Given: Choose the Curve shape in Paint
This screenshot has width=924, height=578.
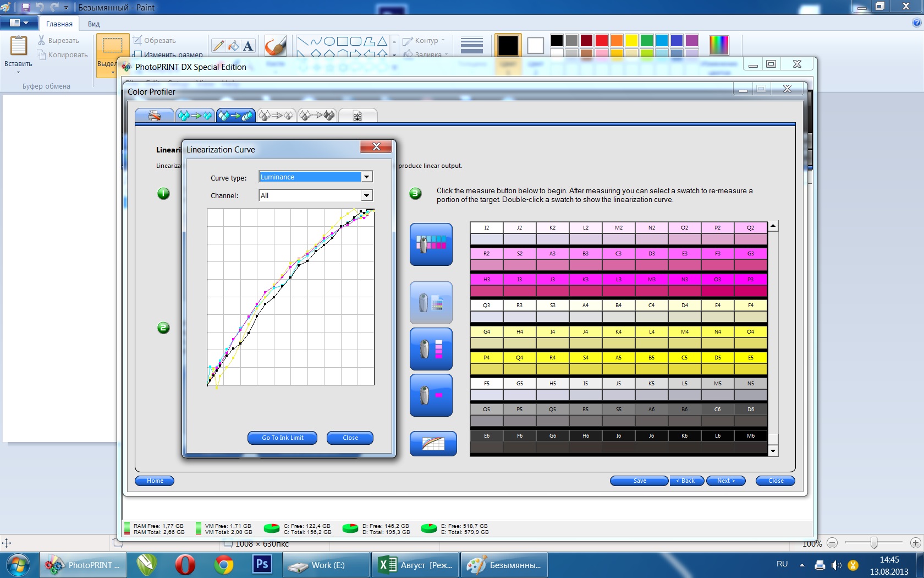Looking at the screenshot, I should (x=316, y=41).
